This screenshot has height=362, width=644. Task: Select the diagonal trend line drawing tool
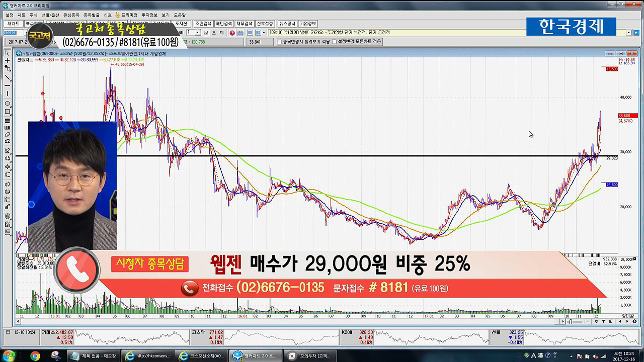7,78
